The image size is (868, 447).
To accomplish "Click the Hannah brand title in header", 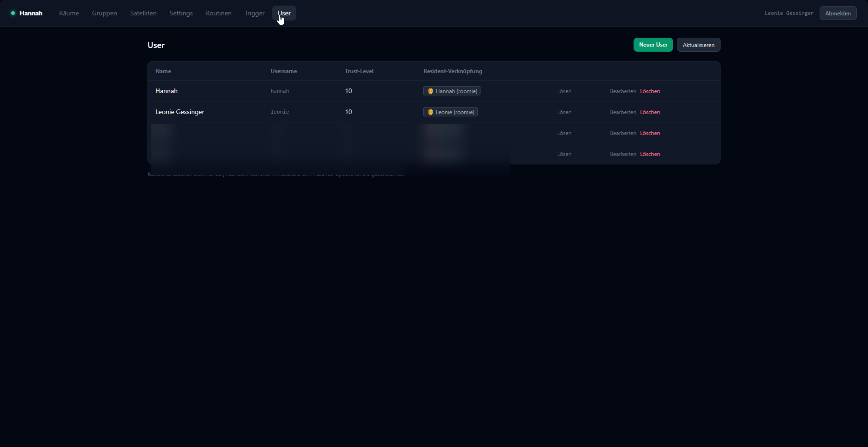I will [x=31, y=13].
